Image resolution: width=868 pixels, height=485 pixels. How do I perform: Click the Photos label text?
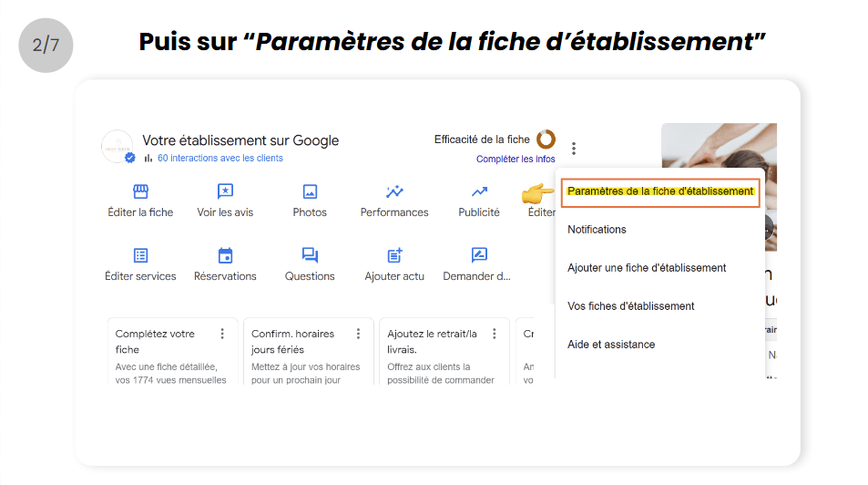[x=310, y=212]
